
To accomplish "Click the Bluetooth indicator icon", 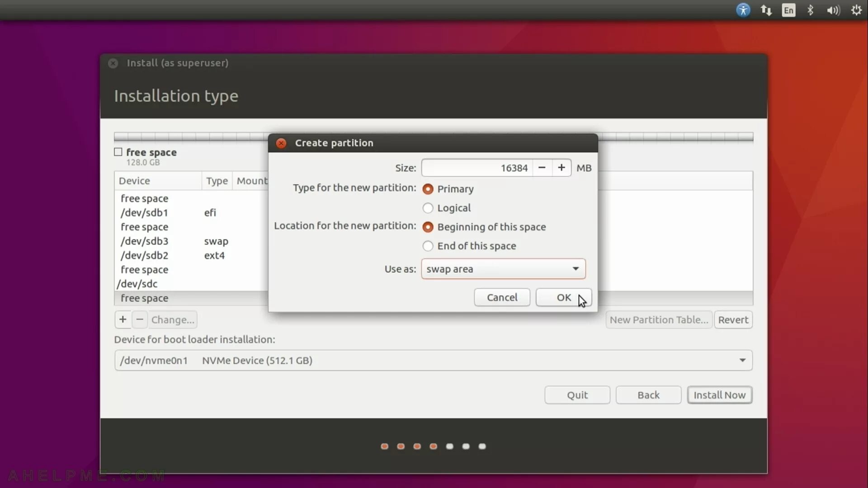I will point(810,10).
